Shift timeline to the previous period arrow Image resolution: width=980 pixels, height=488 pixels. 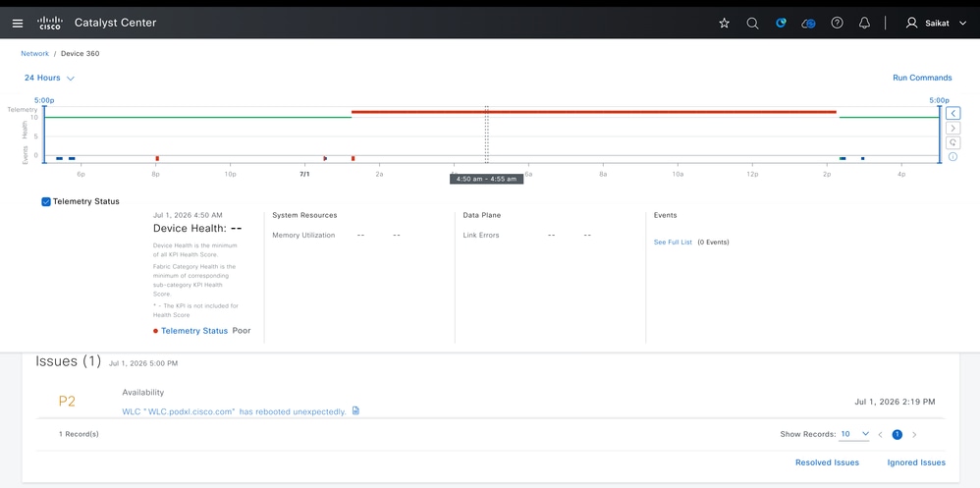pos(953,113)
